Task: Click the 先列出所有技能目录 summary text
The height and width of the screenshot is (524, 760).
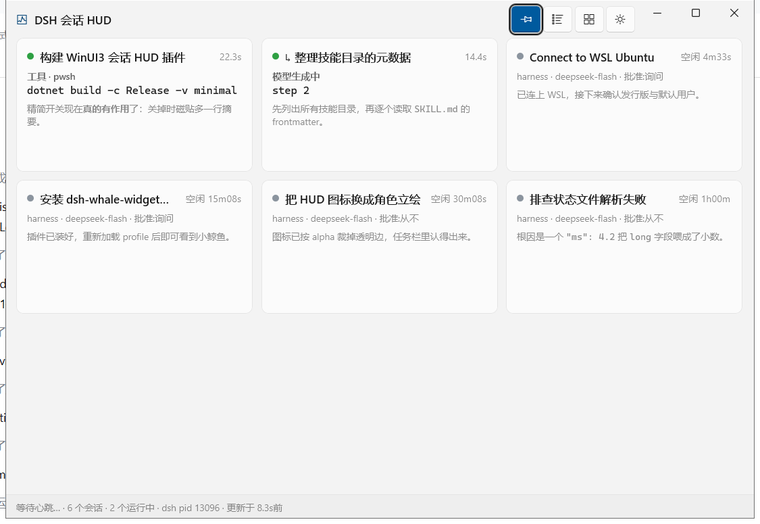Action: [371, 115]
